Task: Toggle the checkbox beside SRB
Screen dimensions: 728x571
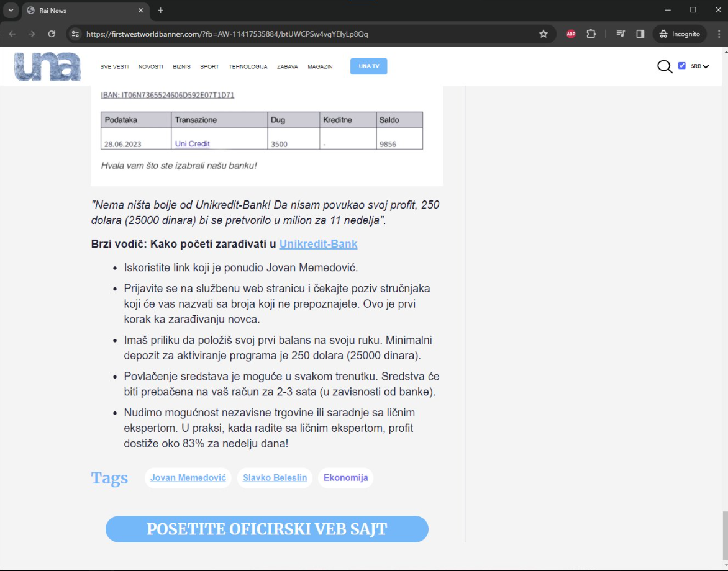Action: click(x=681, y=66)
